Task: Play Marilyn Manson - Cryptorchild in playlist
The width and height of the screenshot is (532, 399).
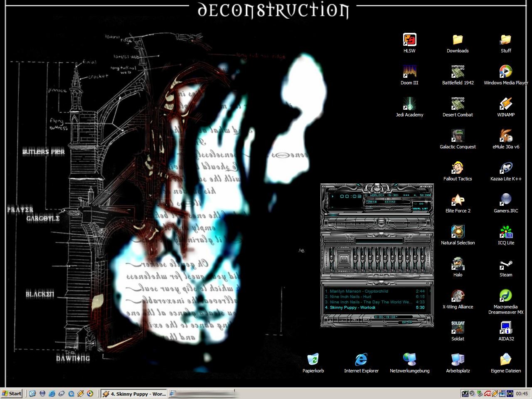Action: pos(375,291)
